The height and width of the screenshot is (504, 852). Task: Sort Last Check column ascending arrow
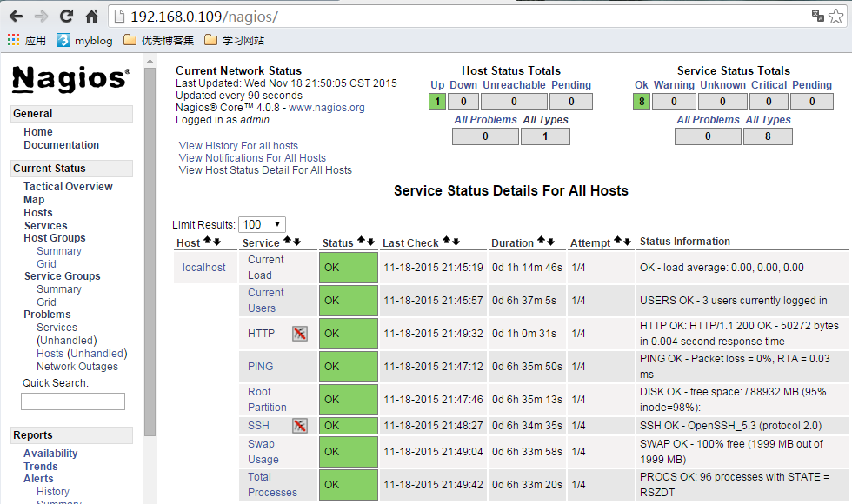tap(447, 241)
